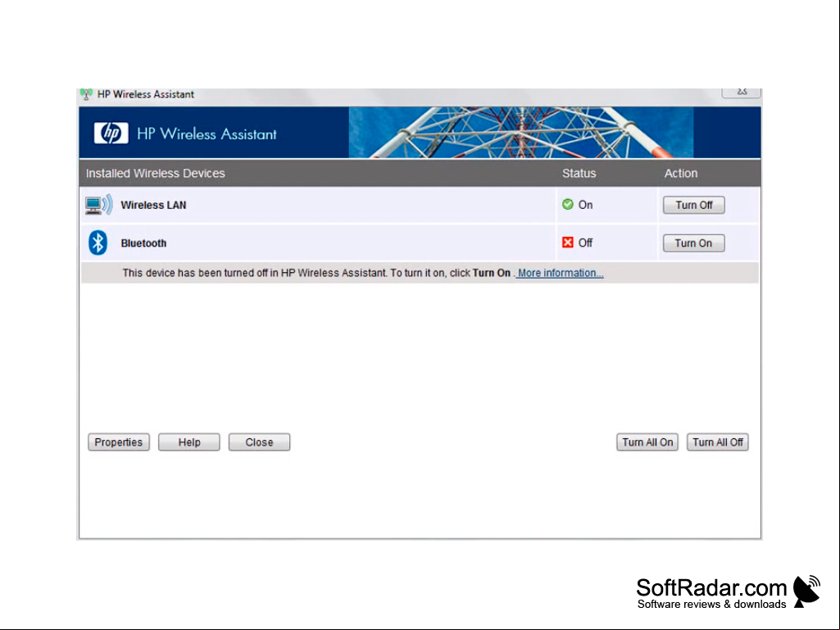
Task: Click the Bluetooth Off status text
Action: pos(585,242)
